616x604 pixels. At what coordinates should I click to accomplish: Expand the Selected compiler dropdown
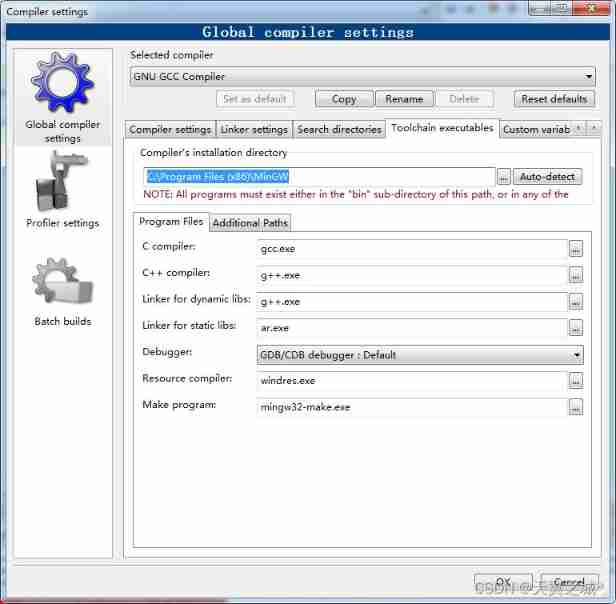pyautogui.click(x=362, y=76)
